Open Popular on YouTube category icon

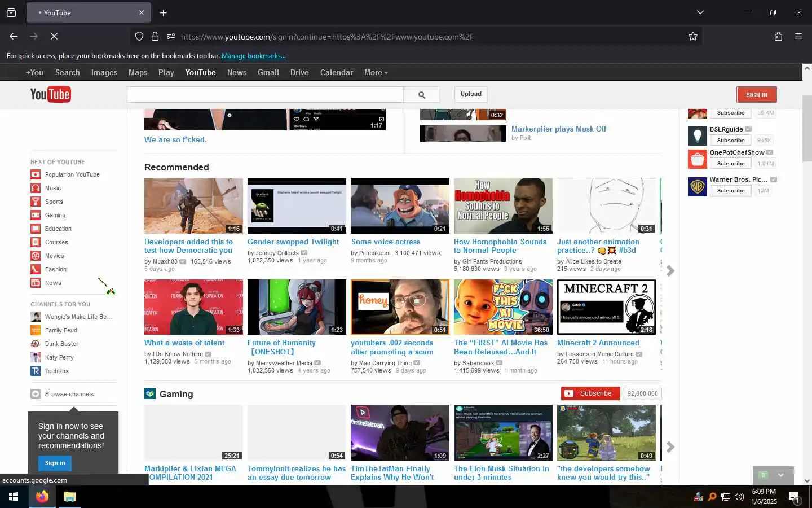36,174
